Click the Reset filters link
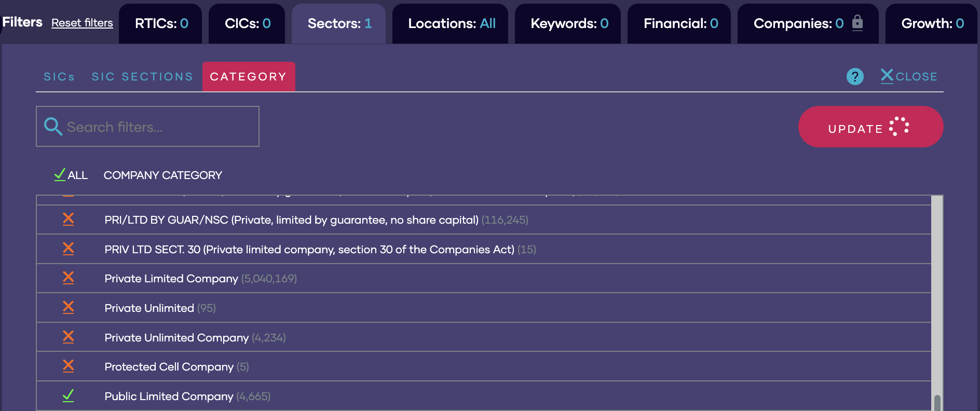 [82, 23]
